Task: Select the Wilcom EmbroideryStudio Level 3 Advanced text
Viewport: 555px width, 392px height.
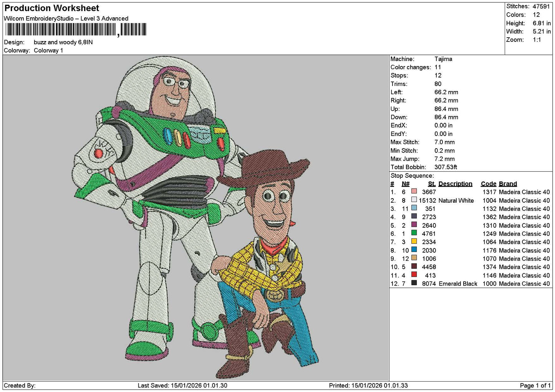Action: (66, 18)
